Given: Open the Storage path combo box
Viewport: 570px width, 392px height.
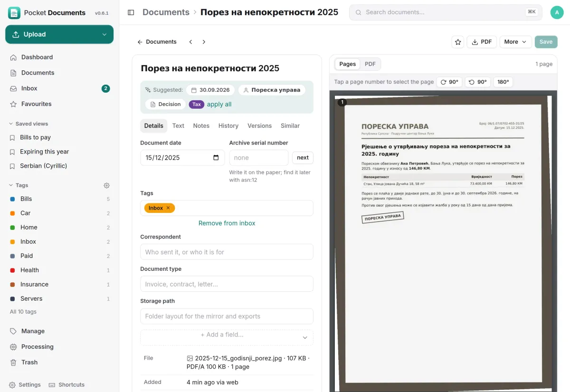Looking at the screenshot, I should [x=227, y=316].
